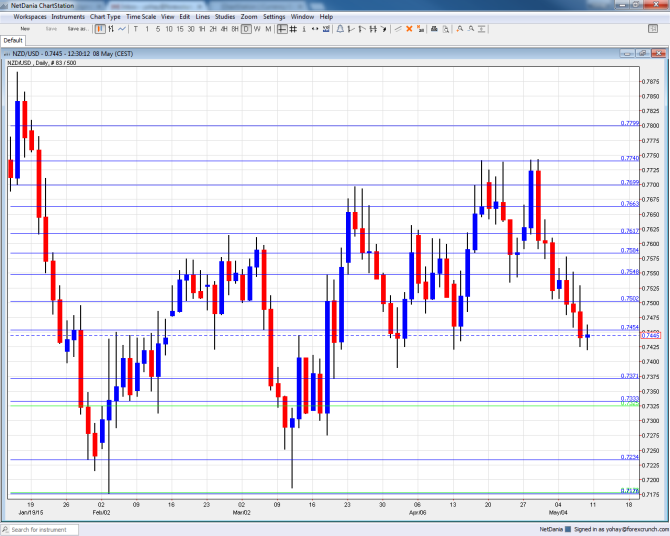Viewport: 670px width, 536px height.
Task: Click the 0.7445 current price label
Action: coord(650,336)
